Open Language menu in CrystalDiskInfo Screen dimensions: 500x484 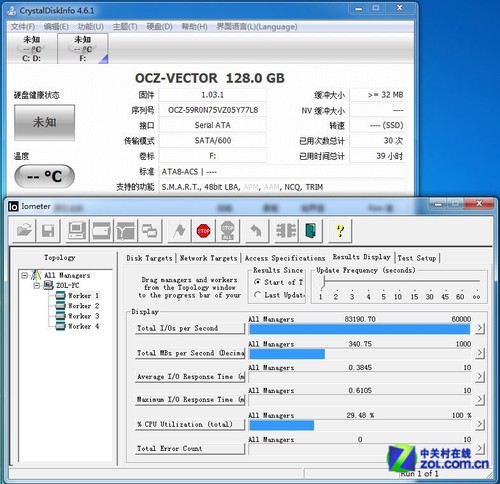click(x=257, y=27)
